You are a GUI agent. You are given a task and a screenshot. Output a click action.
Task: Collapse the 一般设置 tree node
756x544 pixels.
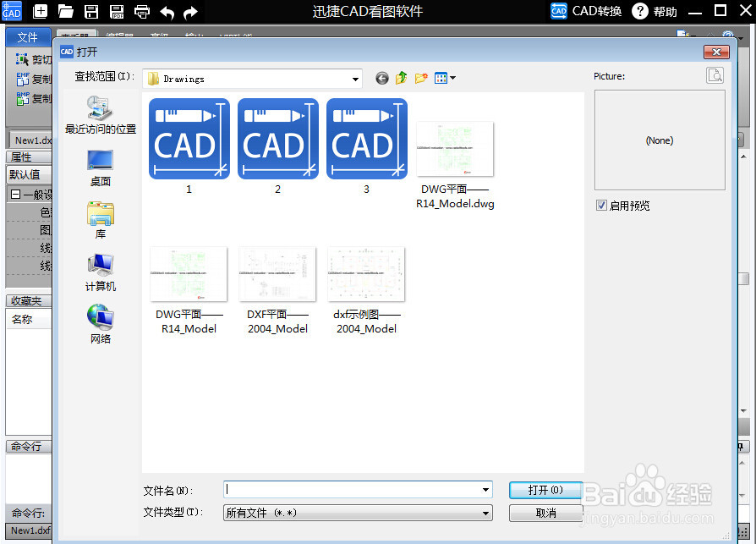[x=15, y=195]
